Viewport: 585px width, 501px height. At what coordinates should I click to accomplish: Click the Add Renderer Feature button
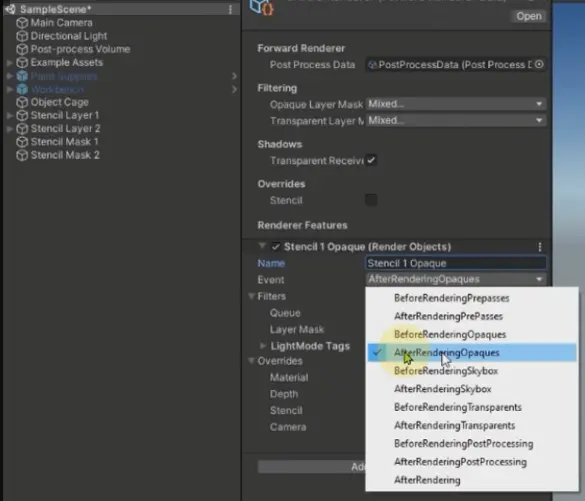pos(312,467)
